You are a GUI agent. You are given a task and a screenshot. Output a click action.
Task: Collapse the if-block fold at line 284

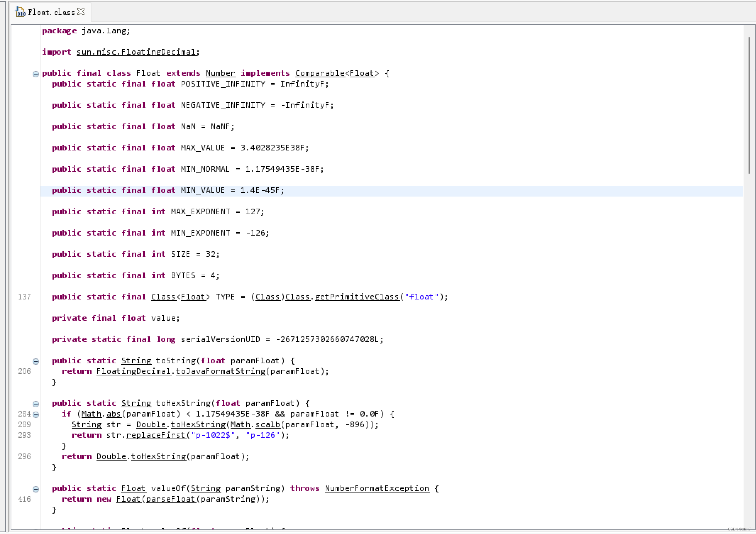36,414
